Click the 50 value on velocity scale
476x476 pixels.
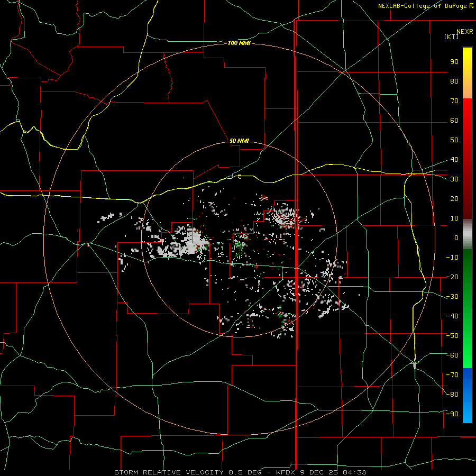point(454,140)
